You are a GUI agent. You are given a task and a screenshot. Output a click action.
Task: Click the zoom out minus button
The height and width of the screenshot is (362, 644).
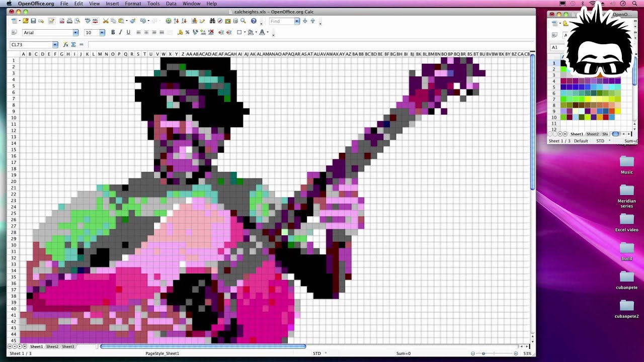coord(473,353)
